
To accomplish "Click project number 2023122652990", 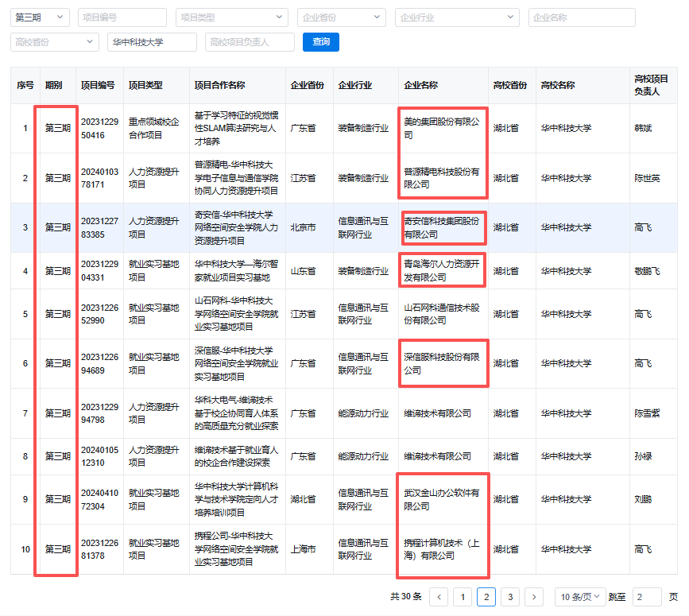I will click(100, 314).
